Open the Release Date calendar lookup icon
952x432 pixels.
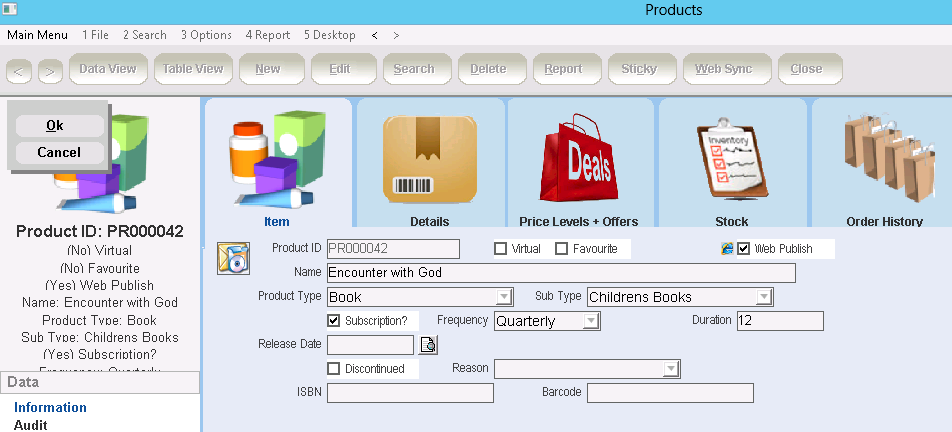(x=429, y=345)
